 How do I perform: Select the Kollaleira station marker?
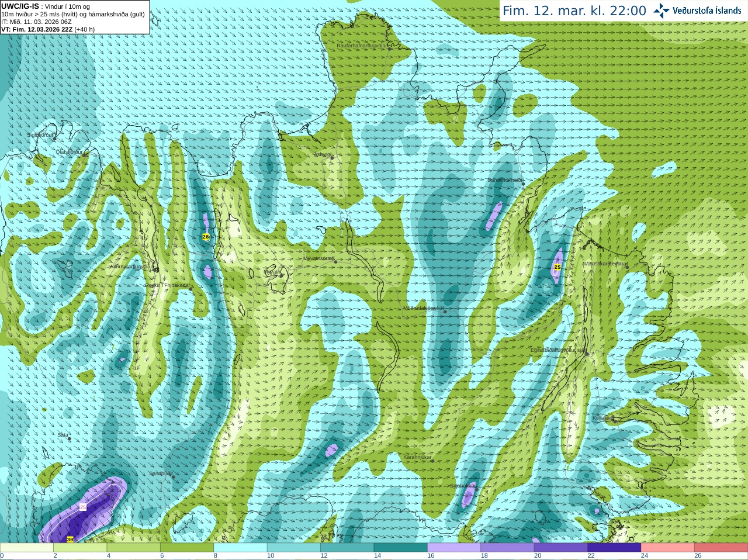(x=614, y=421)
